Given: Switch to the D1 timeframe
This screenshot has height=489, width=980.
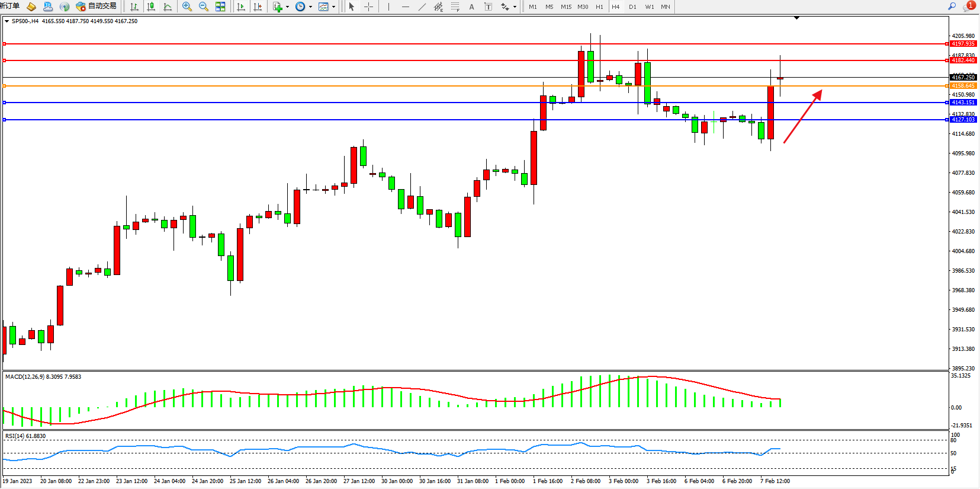Looking at the screenshot, I should [632, 7].
